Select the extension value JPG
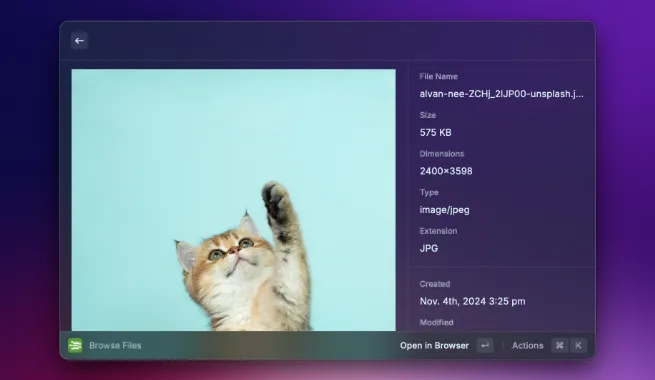 point(429,248)
